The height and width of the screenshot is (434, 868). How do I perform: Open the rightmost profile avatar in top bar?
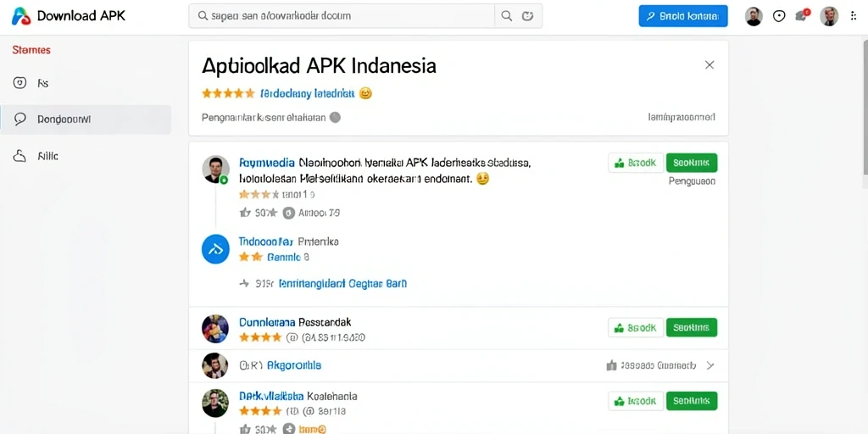click(x=829, y=16)
